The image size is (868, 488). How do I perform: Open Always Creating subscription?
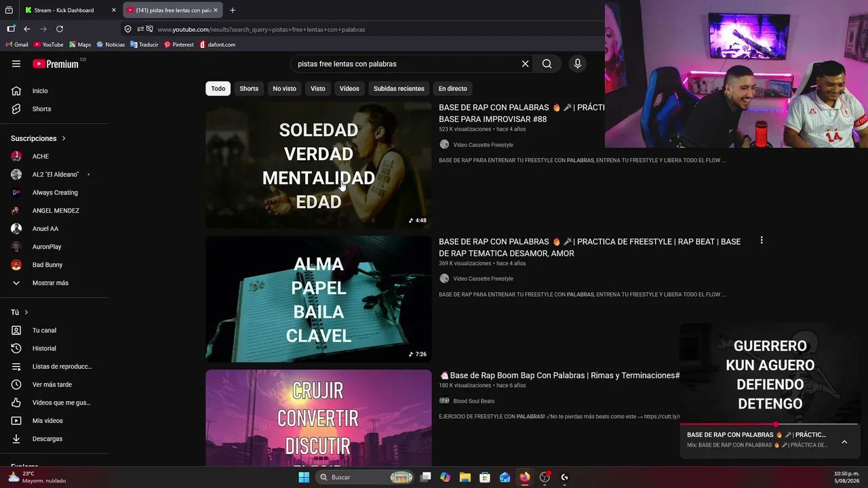(54, 192)
